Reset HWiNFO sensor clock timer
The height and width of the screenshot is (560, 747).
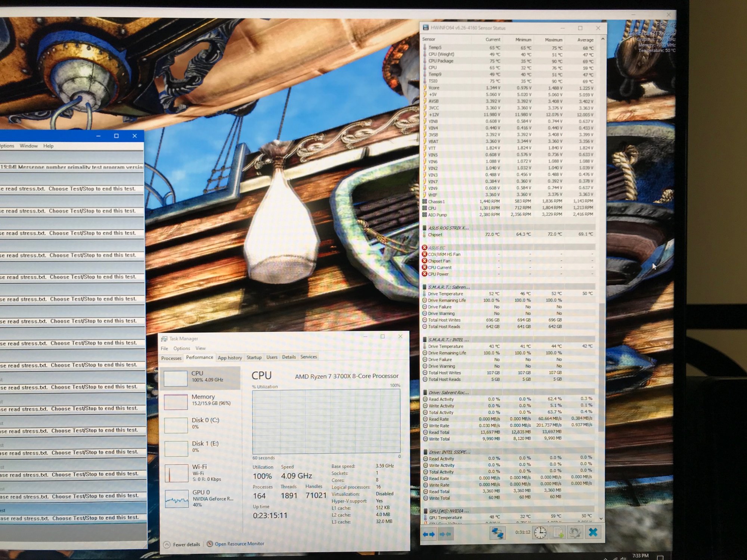pos(540,533)
